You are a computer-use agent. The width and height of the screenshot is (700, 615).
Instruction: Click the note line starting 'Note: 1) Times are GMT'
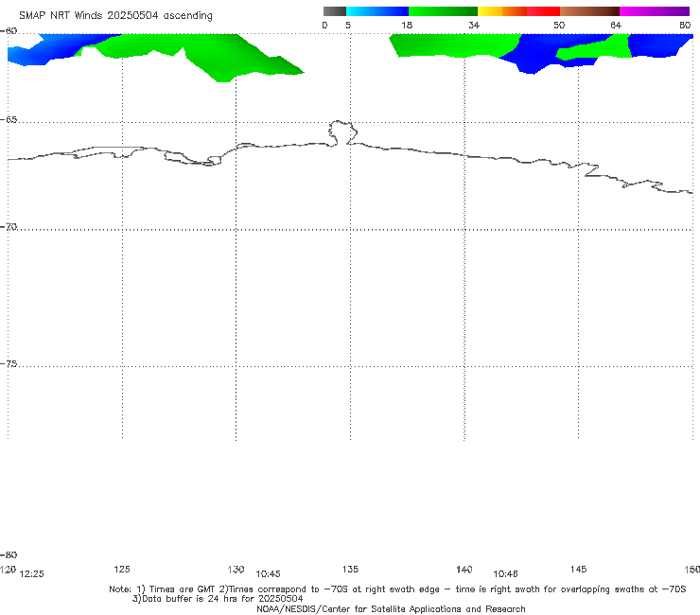click(x=397, y=589)
